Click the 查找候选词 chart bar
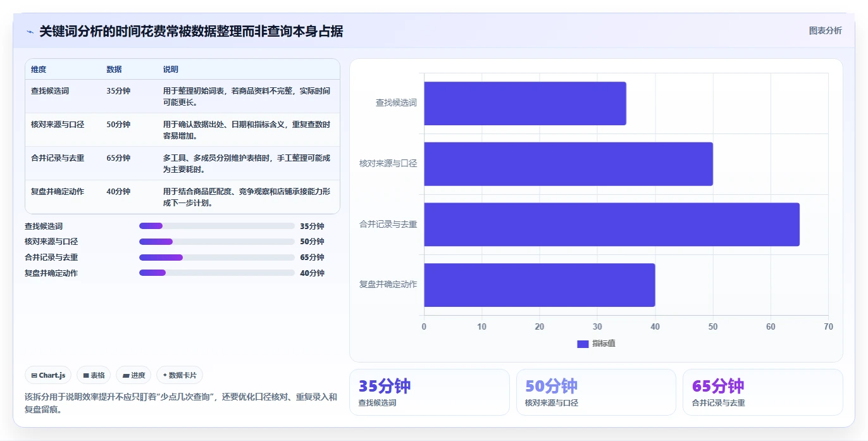868x441 pixels. click(525, 103)
